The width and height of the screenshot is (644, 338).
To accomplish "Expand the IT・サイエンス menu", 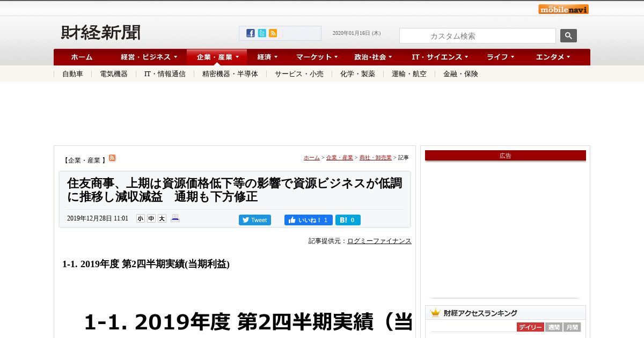I will [x=440, y=57].
